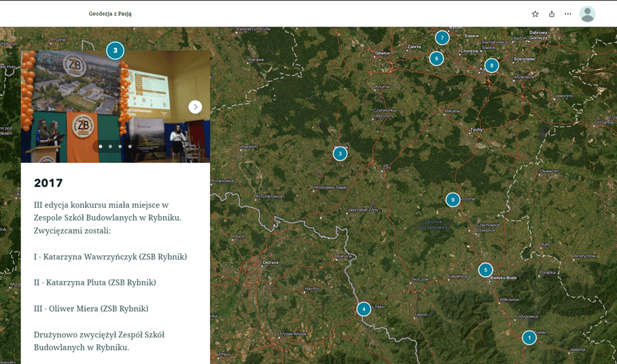617x364 pixels.
Task: Click map marker 3 near Rybnik
Action: click(340, 154)
